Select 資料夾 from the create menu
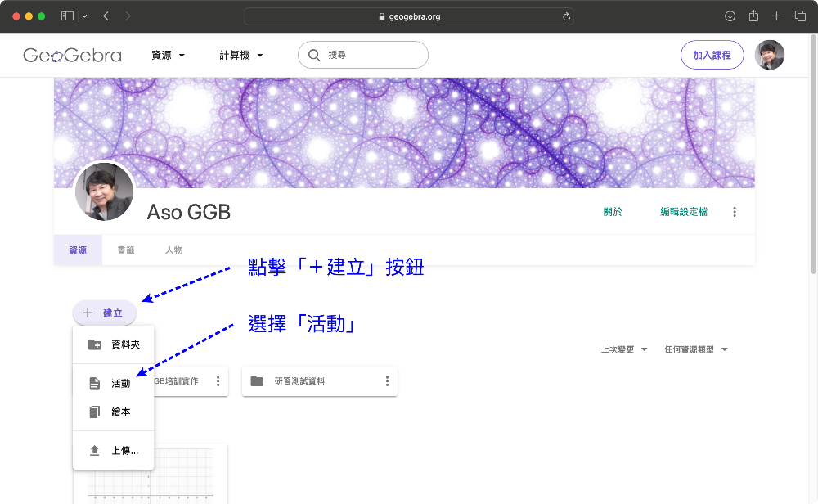 click(113, 344)
